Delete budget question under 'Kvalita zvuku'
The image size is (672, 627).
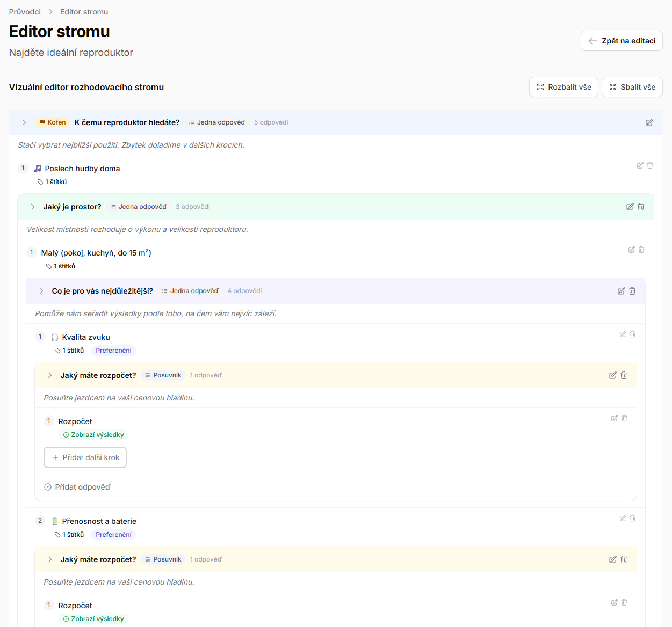624,375
